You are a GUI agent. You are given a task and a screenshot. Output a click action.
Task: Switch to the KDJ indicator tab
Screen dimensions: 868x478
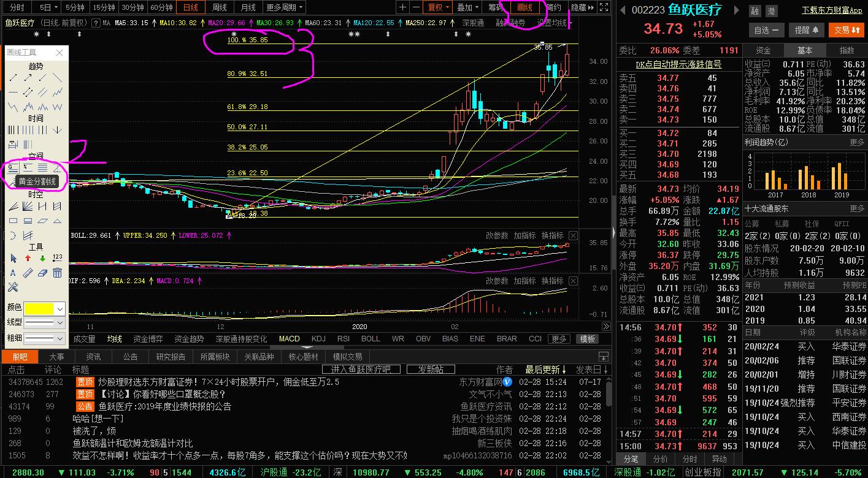coord(320,338)
